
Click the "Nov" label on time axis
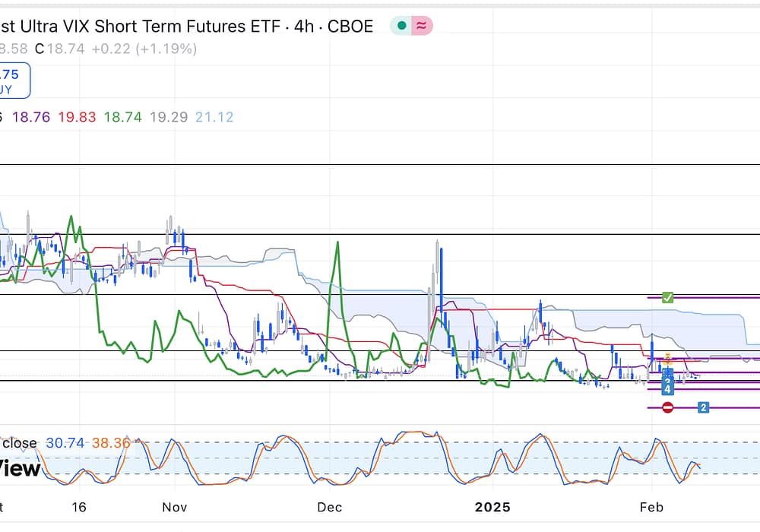click(175, 507)
